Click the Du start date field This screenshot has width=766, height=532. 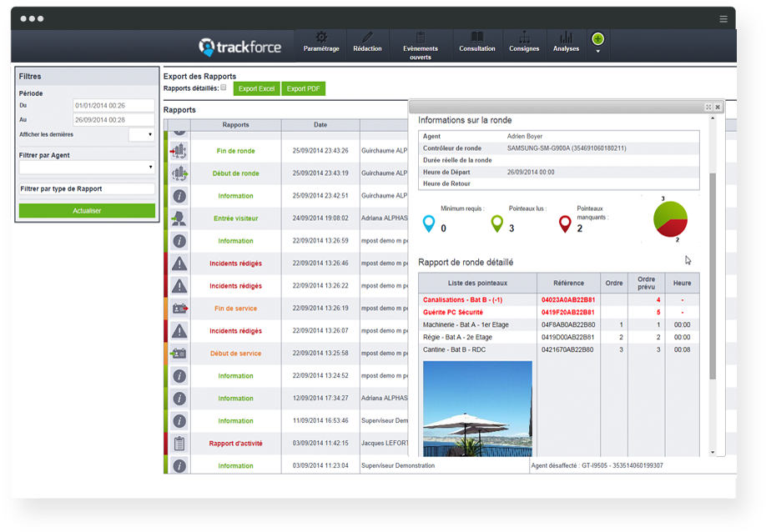pyautogui.click(x=113, y=106)
